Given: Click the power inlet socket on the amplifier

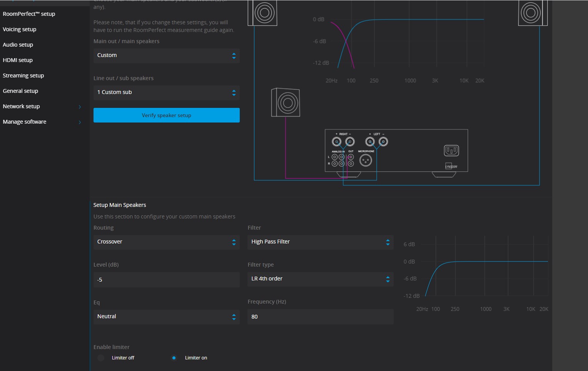Looking at the screenshot, I should 451,150.
